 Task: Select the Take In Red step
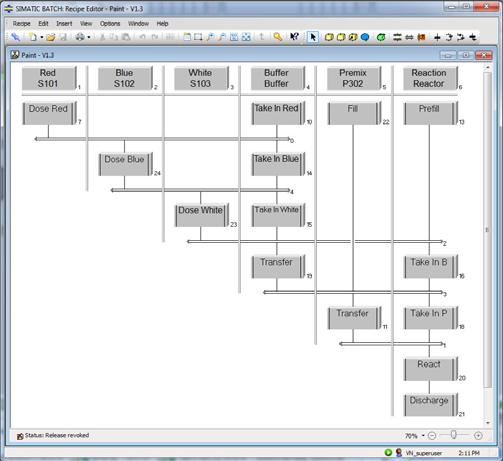point(278,113)
